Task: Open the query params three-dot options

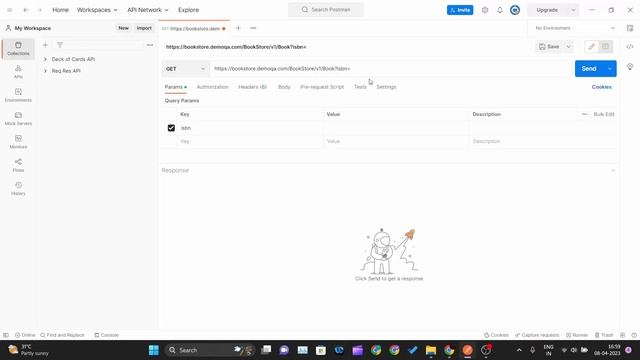Action: 584,114
